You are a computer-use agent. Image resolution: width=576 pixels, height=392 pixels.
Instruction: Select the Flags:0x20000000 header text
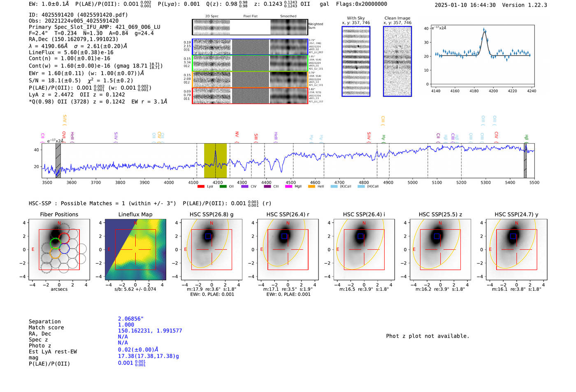pos(362,4)
